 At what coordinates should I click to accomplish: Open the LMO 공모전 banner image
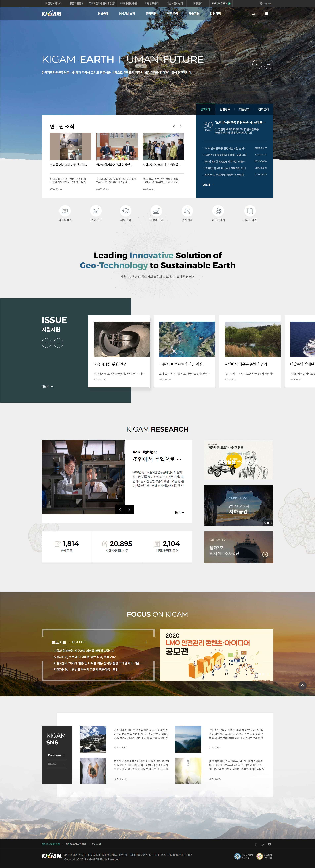pyautogui.click(x=216, y=655)
